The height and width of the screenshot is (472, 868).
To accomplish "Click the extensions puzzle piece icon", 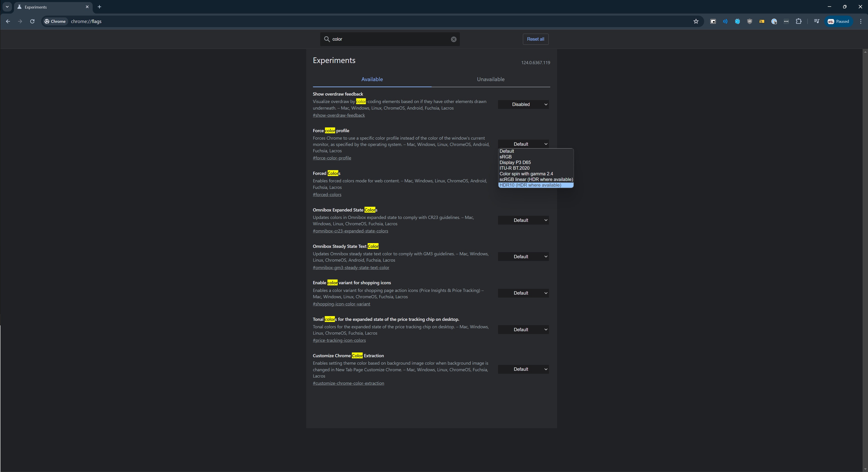I will tap(799, 21).
